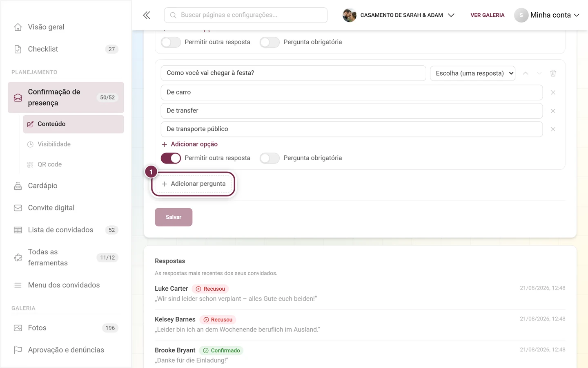Click the Checklist document icon
588x368 pixels.
[x=18, y=49]
